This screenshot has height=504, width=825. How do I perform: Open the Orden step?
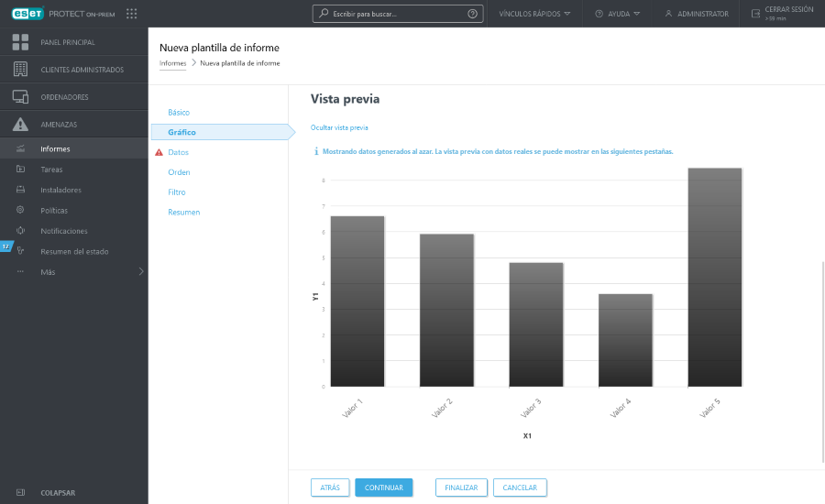point(179,172)
